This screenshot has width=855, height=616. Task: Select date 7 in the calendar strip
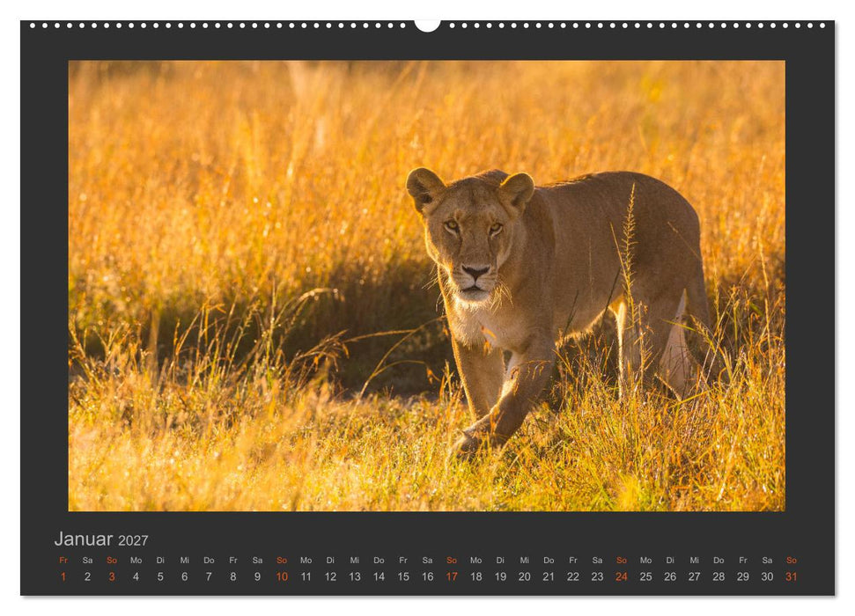tap(209, 576)
